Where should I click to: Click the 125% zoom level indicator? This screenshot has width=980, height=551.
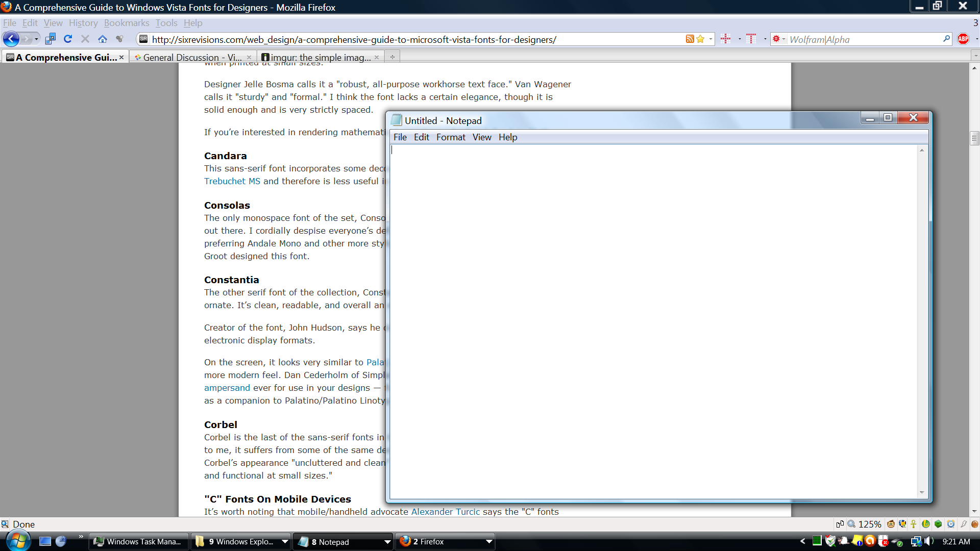(870, 524)
